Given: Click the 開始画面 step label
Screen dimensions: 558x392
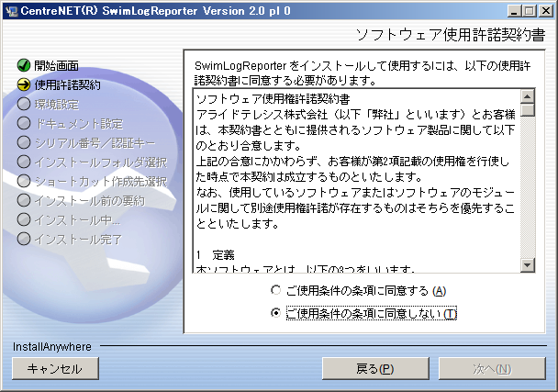Looking at the screenshot, I should click(56, 65).
